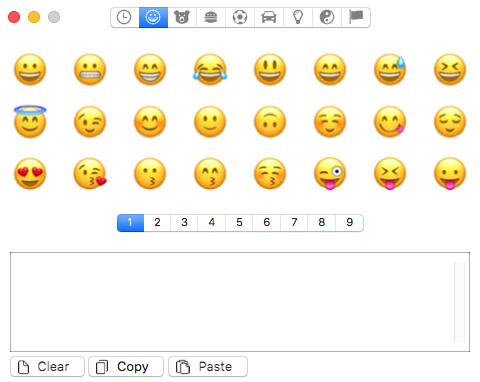
Task: Go to emoji page 9
Action: (349, 223)
